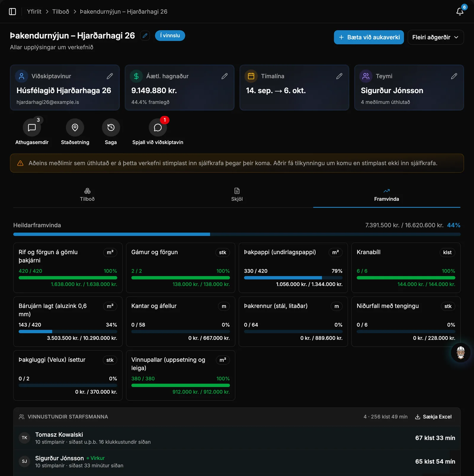Switch to the Skjöl tab

[237, 194]
